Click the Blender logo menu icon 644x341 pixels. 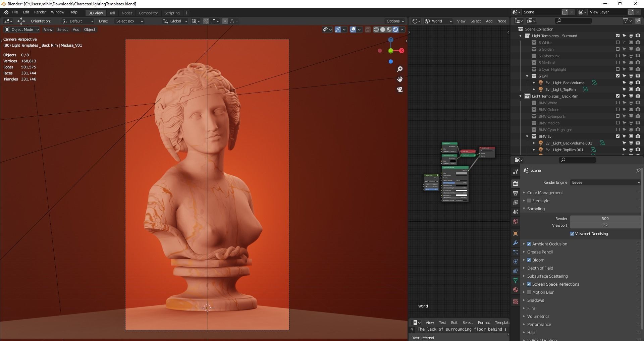(x=6, y=12)
